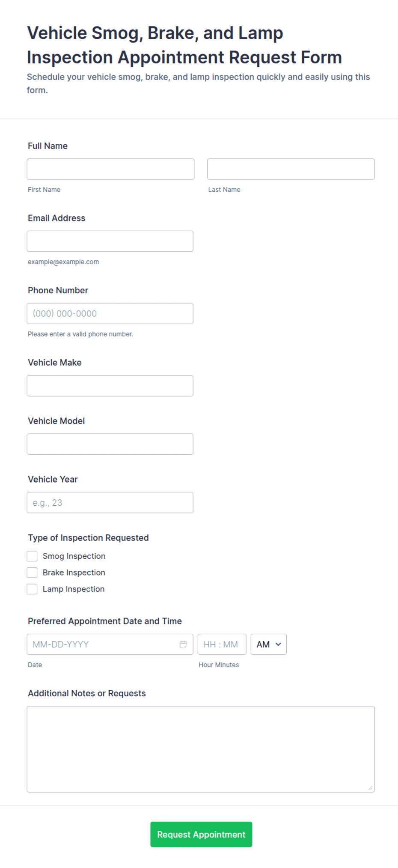Viewport: 398px width, 868px height.
Task: Select the Last Name text box
Action: [291, 169]
